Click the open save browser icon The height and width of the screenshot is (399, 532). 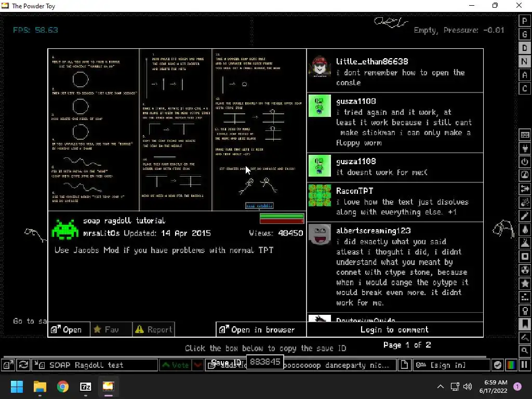pos(8,365)
